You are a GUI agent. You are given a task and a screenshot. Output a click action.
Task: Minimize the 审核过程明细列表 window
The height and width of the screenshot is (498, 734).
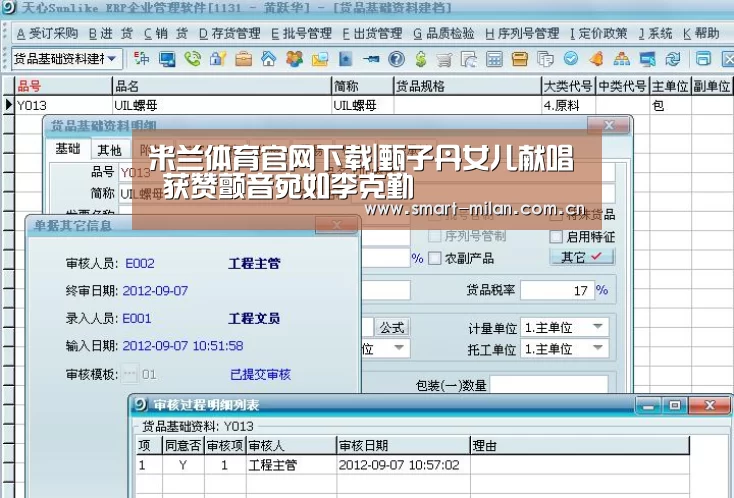point(649,405)
